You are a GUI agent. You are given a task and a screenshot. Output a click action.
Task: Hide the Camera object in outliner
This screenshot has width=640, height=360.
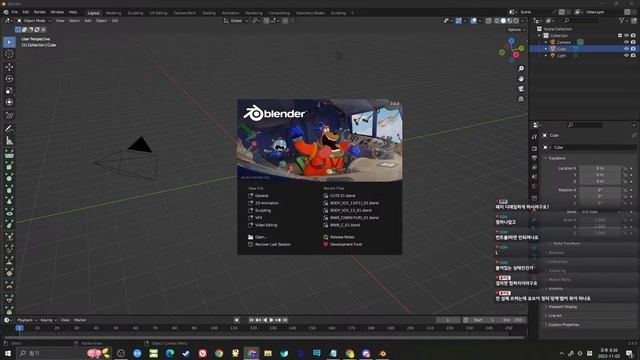tap(626, 42)
